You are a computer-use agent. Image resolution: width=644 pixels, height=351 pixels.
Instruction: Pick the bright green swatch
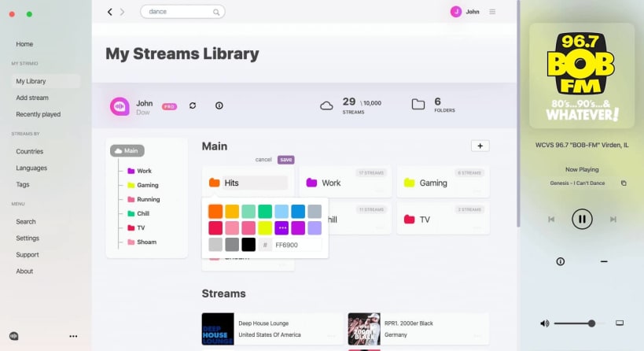pos(265,211)
